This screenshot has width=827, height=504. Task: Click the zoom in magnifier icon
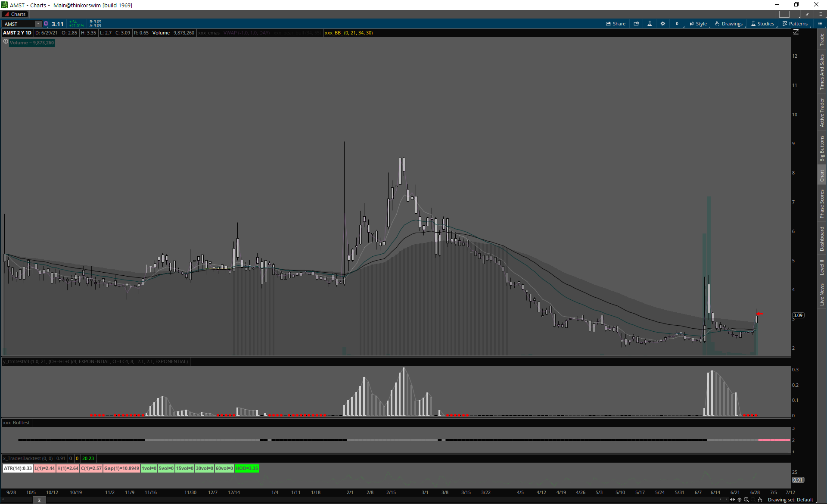pyautogui.click(x=746, y=500)
